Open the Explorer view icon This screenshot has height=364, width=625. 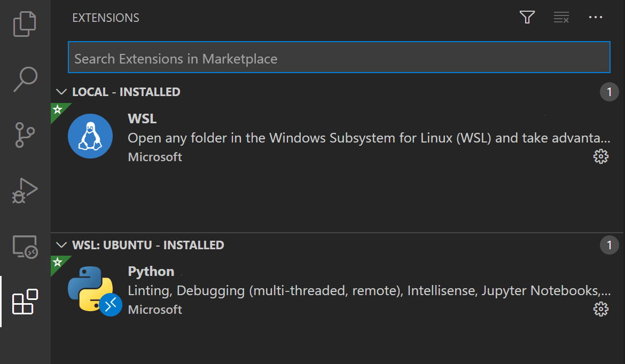click(x=25, y=23)
